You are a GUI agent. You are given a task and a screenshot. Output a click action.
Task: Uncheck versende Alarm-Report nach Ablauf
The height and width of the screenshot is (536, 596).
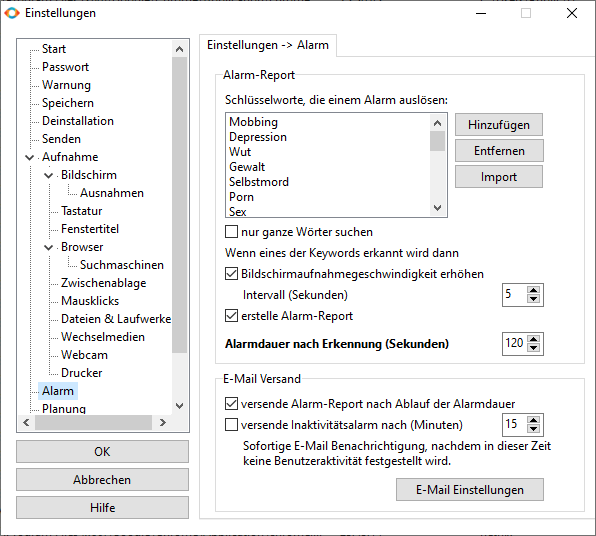pos(231,403)
